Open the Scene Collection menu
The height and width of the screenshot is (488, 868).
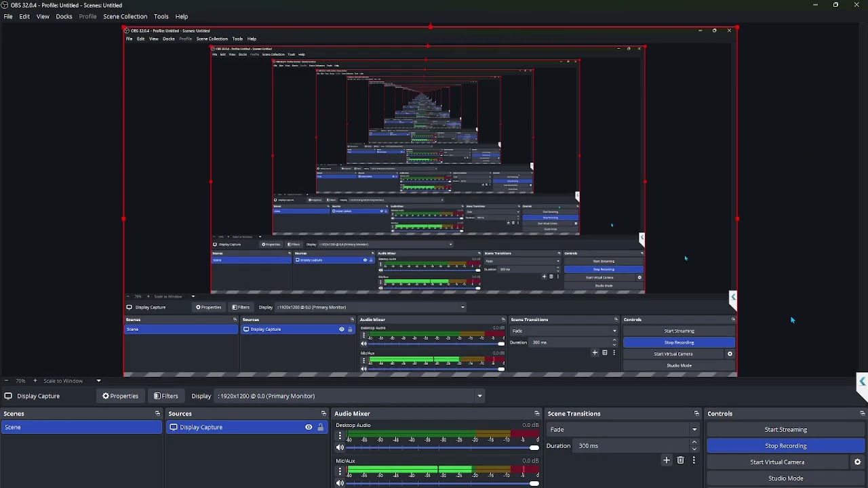125,16
